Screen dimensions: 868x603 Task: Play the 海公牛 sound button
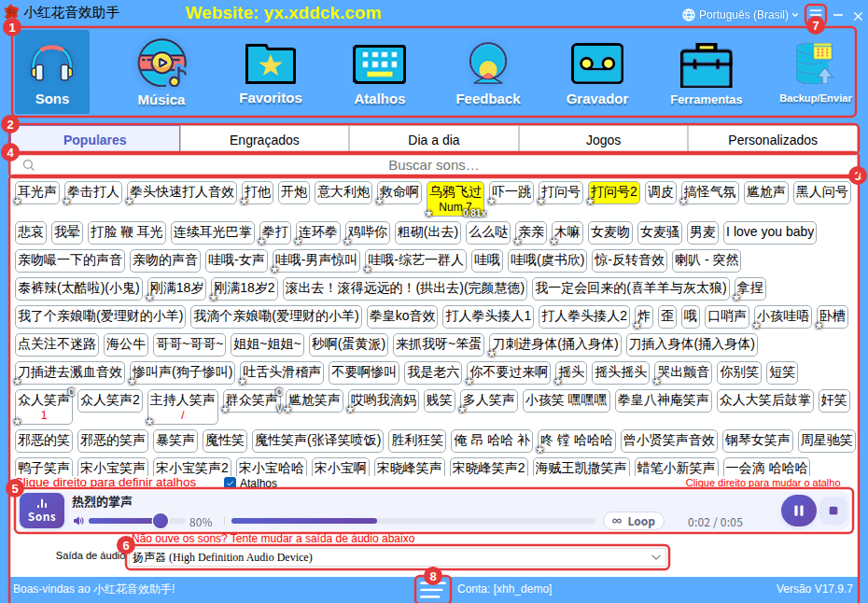point(126,344)
